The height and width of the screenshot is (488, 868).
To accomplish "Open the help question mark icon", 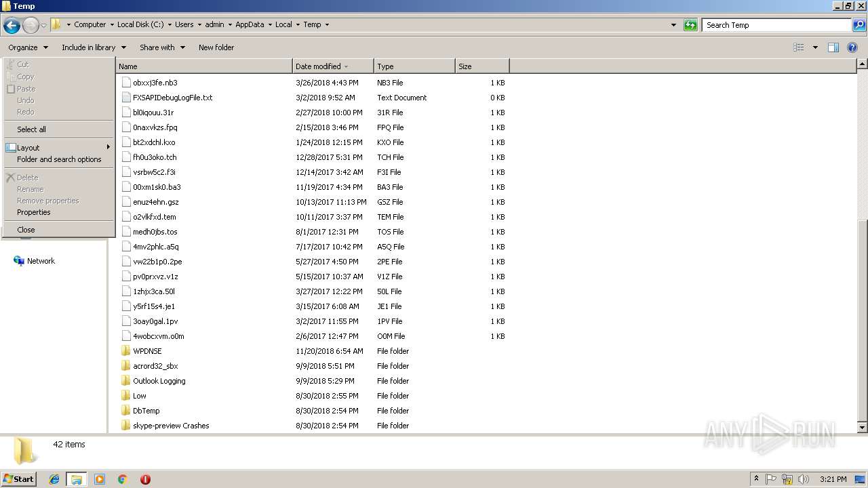I will click(x=852, y=47).
